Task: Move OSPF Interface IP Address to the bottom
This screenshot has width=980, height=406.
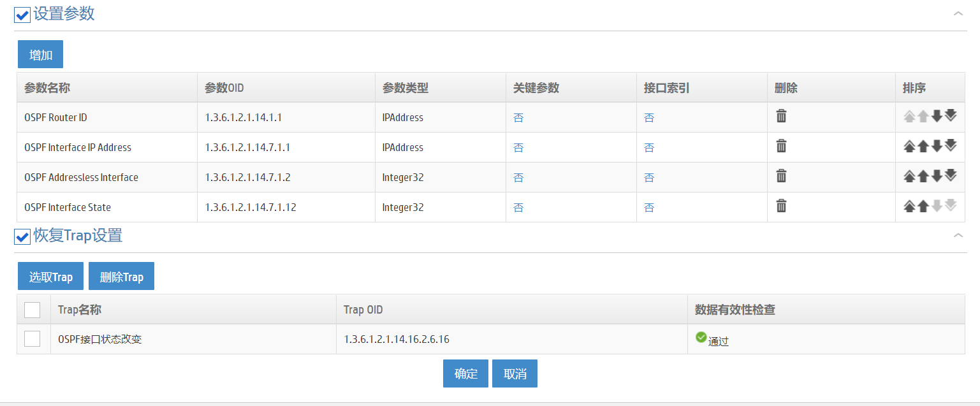Action: (x=951, y=145)
